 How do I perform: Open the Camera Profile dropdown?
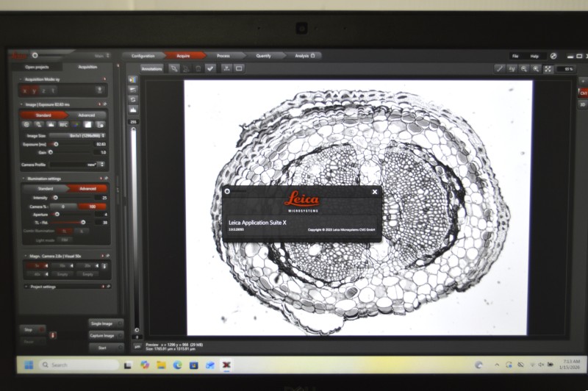click(77, 165)
